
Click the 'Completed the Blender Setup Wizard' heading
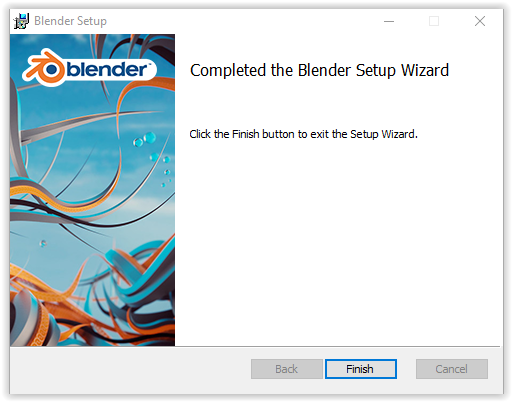coord(319,70)
